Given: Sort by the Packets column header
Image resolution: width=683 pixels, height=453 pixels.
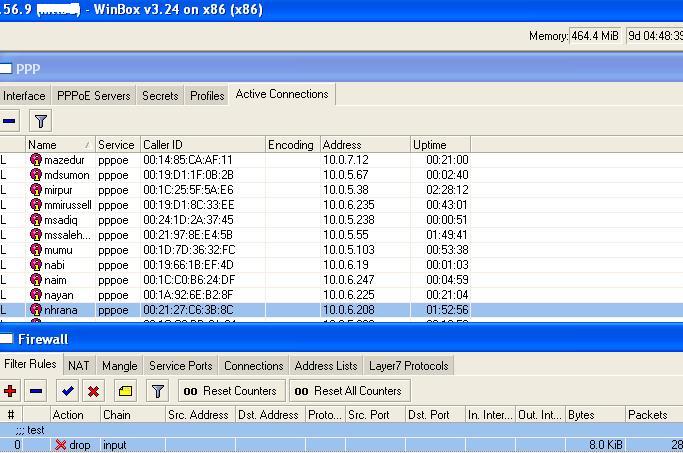Looking at the screenshot, I should (x=654, y=415).
